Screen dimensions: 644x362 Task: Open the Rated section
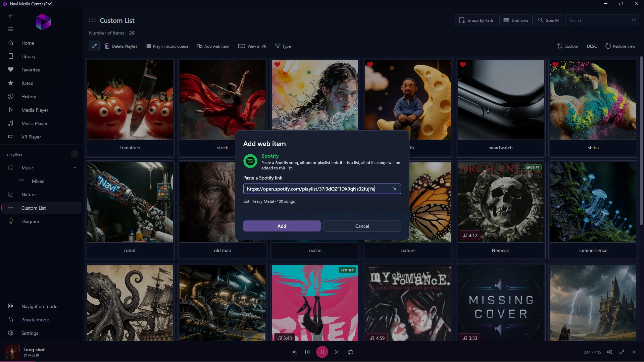pyautogui.click(x=41, y=83)
